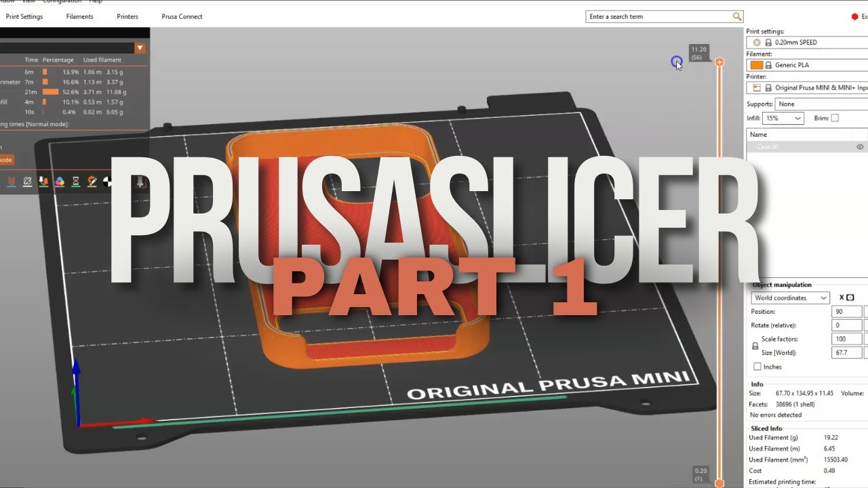Toggle the custom G-code gear-and-pencil icon
The image size is (868, 488).
(92, 182)
